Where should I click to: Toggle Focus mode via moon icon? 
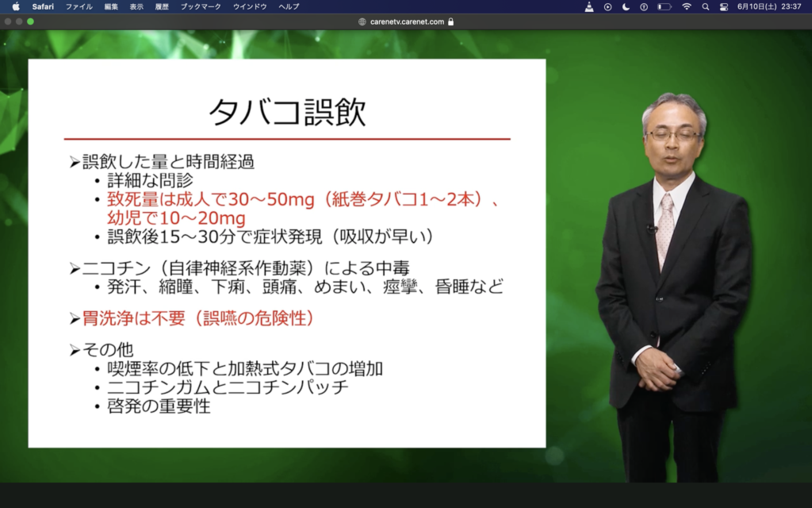pos(626,6)
